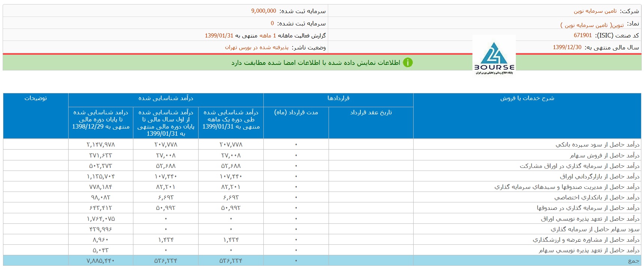
Task: Click the value ۳۷۱,۶۳۳ in stock sales row
Action: [101, 155]
